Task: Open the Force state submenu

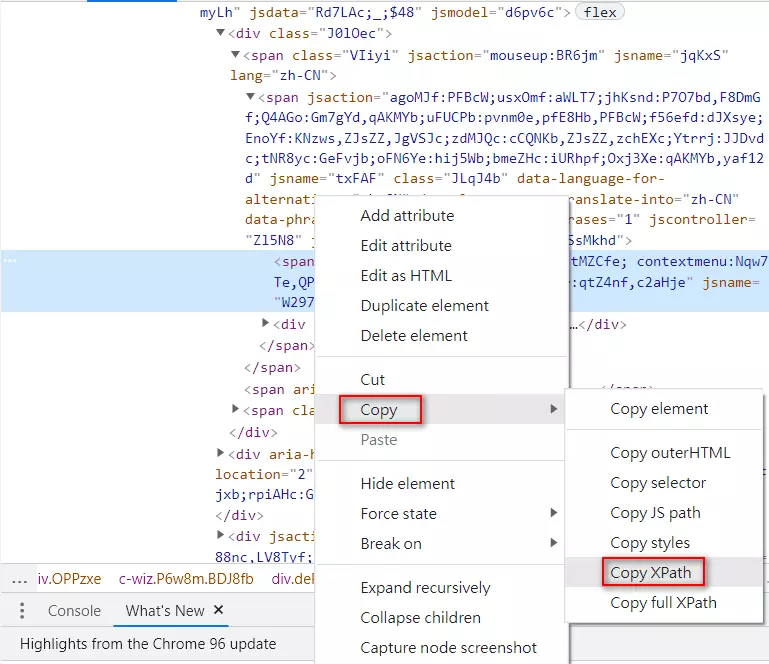Action: tap(398, 514)
